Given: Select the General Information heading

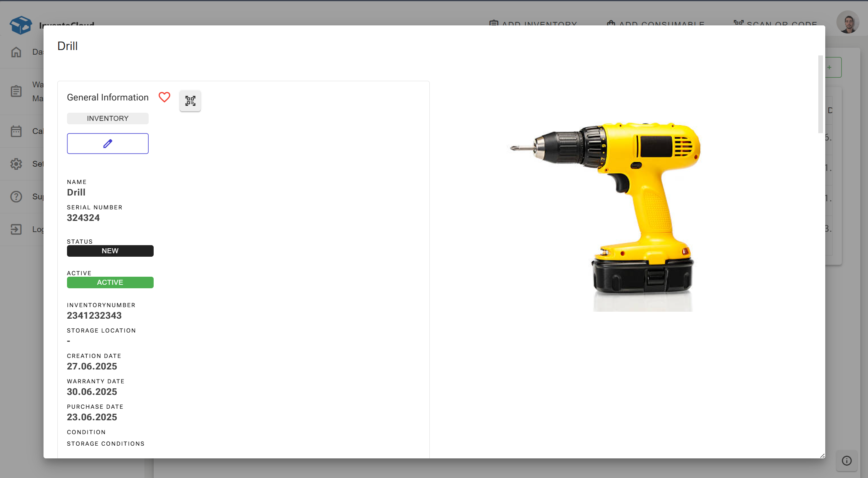Looking at the screenshot, I should pos(108,97).
